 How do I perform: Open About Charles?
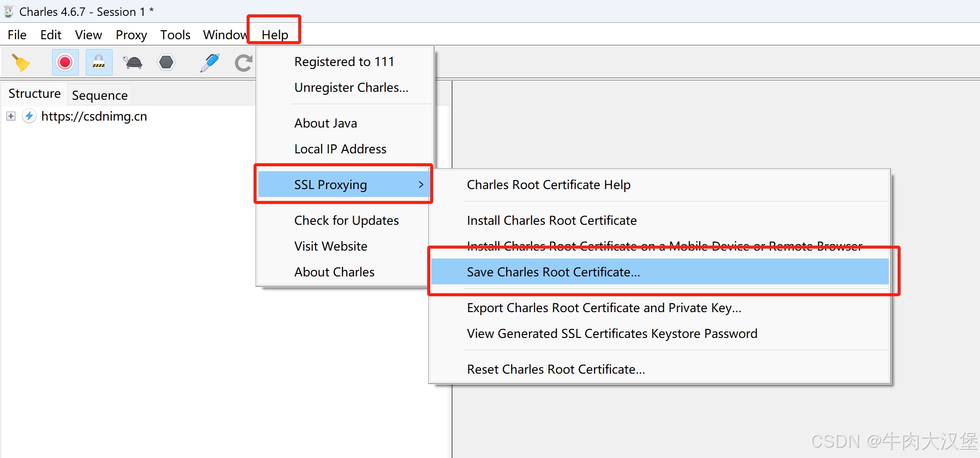pyautogui.click(x=344, y=272)
